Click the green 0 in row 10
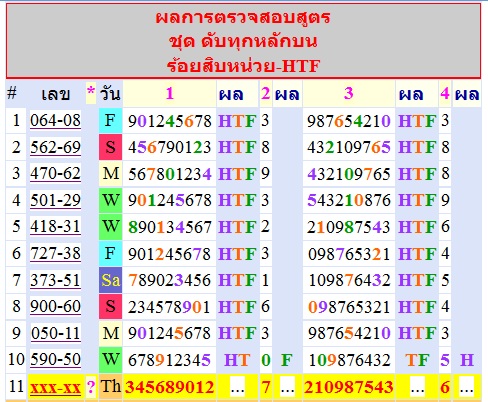This screenshot has width=488, height=402. point(265,360)
